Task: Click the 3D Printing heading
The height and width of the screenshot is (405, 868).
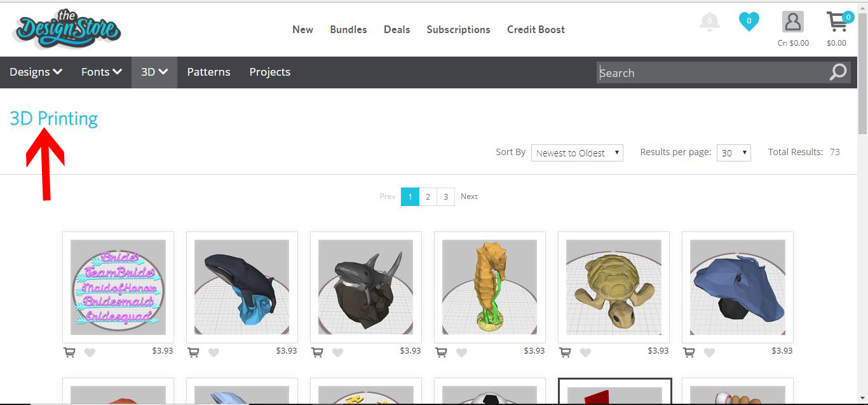Action: click(x=54, y=119)
